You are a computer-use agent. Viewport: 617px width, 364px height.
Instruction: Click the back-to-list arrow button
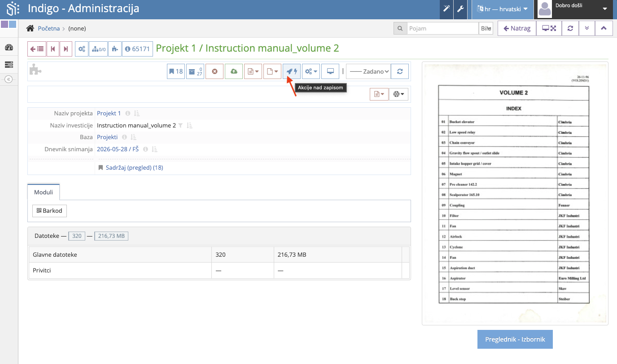pyautogui.click(x=37, y=49)
